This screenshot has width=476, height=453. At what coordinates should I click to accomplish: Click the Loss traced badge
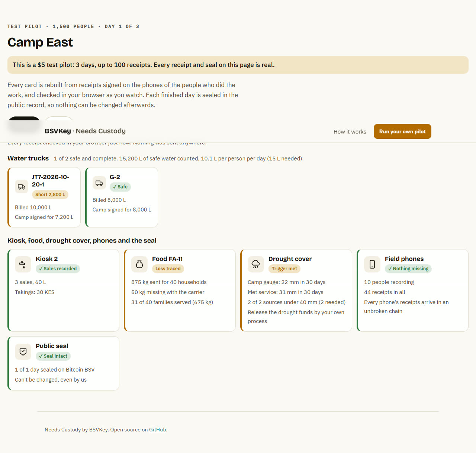click(168, 269)
